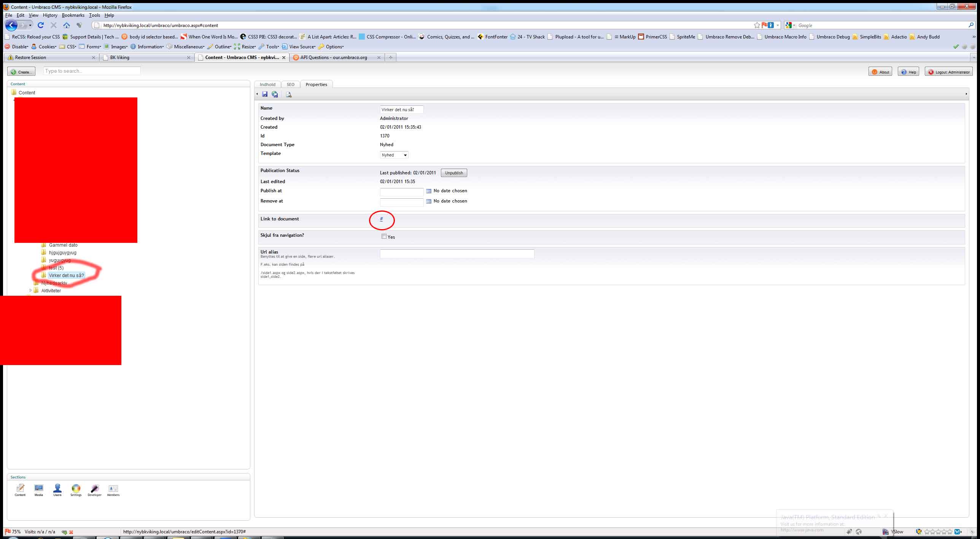980x539 pixels.
Task: Open the Web Developer Disable menu
Action: pos(16,46)
